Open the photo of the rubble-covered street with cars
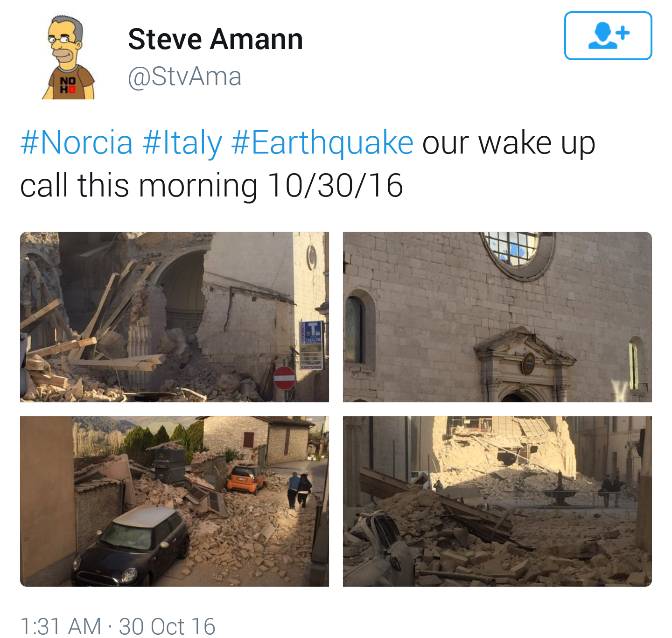 175,501
